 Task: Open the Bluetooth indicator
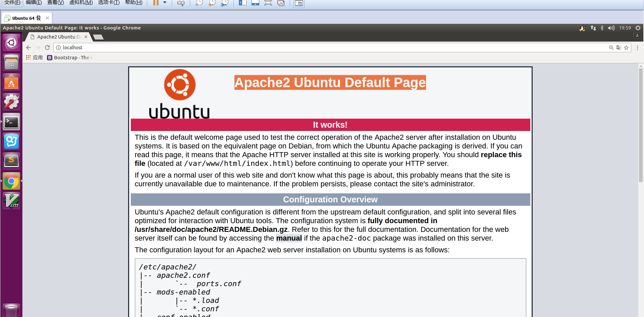[x=602, y=28]
